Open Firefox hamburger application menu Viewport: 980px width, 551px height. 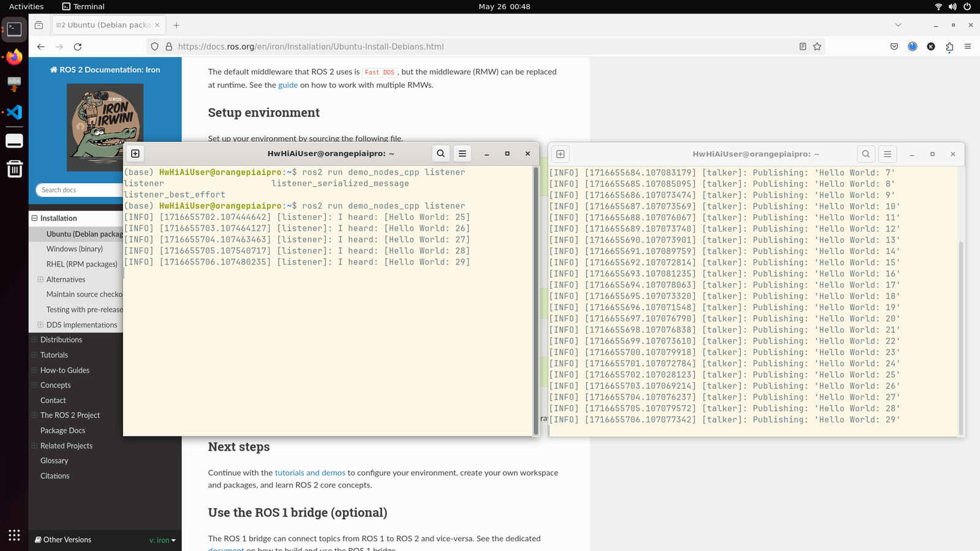pos(968,47)
